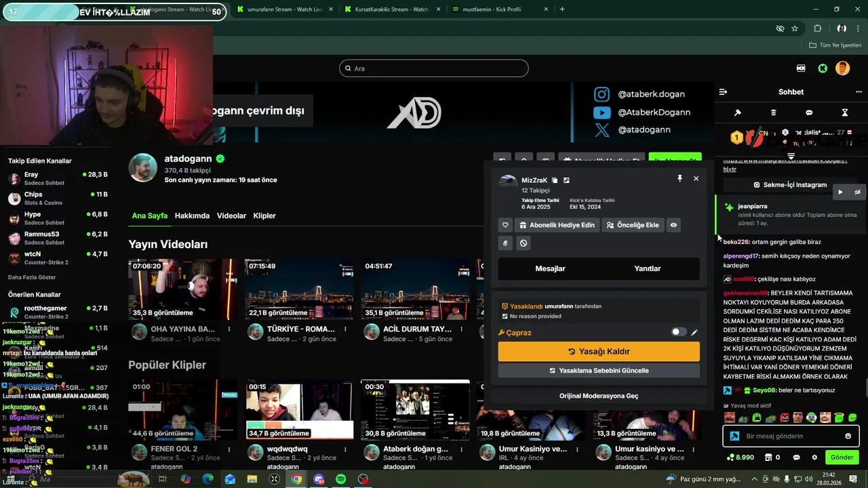Open the Kick green K icon in header
Screen dimensions: 868x488
(x=823, y=68)
